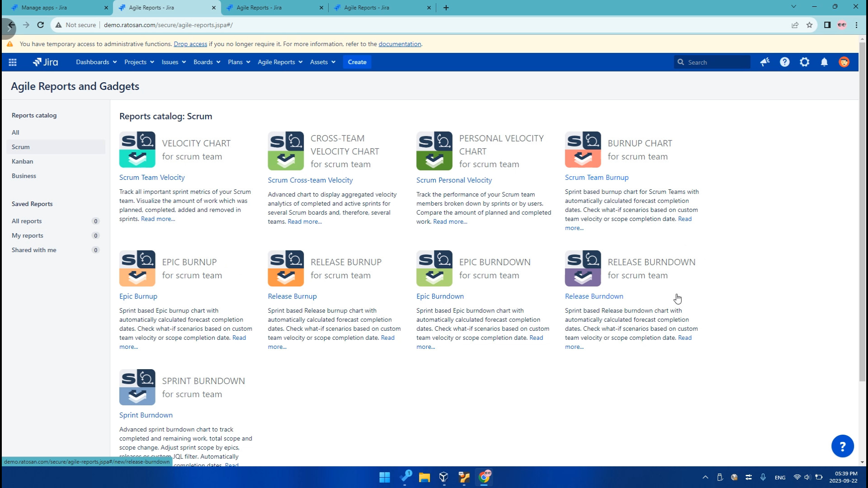Open the Release Burnup link

[292, 296]
